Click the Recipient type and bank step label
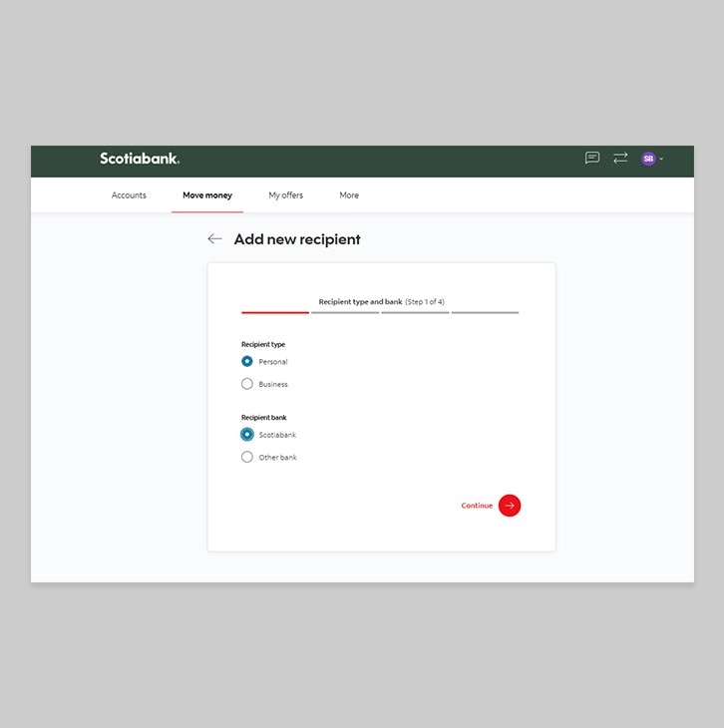Viewport: 724px width, 728px height. coord(360,301)
